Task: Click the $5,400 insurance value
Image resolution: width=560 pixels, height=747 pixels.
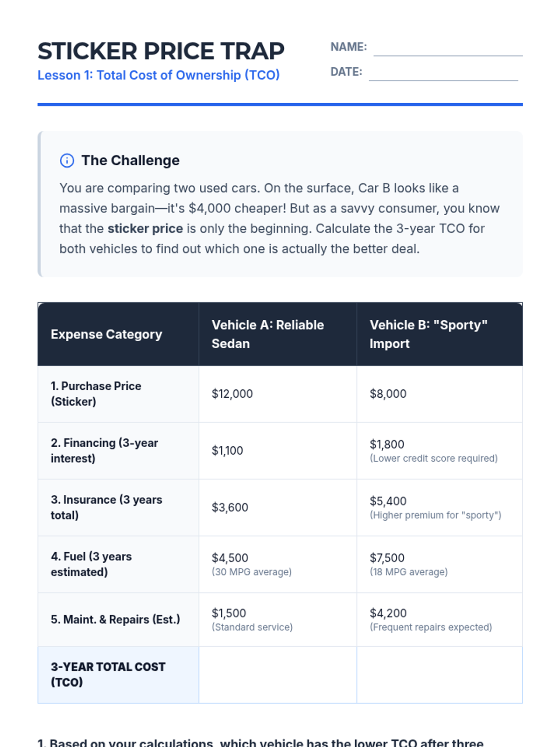Action: [x=388, y=501]
